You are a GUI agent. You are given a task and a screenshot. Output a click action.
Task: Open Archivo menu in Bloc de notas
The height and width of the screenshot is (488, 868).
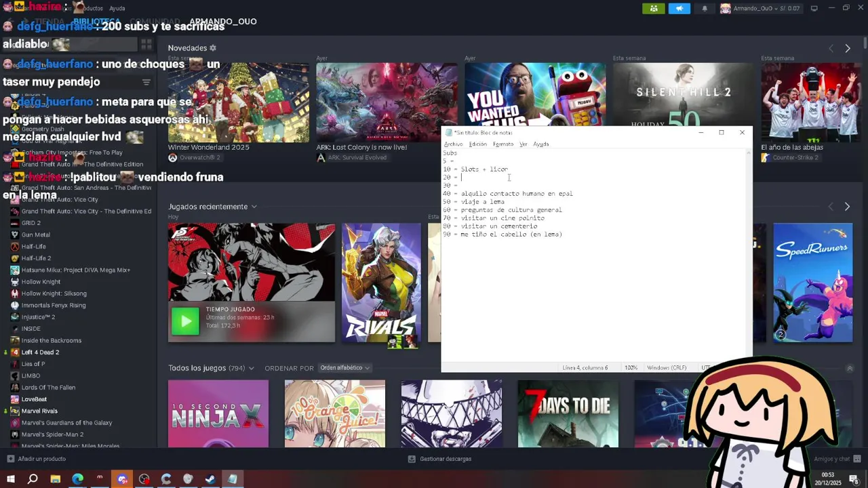click(x=453, y=144)
